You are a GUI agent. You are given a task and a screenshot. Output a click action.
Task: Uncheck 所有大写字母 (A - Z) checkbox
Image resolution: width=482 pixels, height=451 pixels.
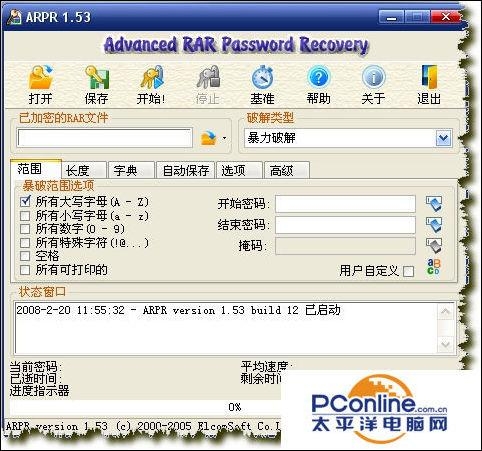tap(25, 201)
